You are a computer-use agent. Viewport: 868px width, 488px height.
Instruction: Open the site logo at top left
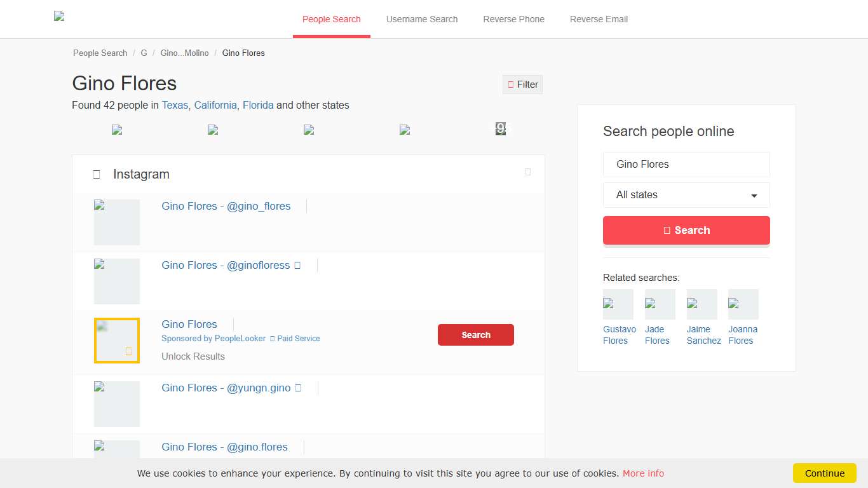coord(59,17)
